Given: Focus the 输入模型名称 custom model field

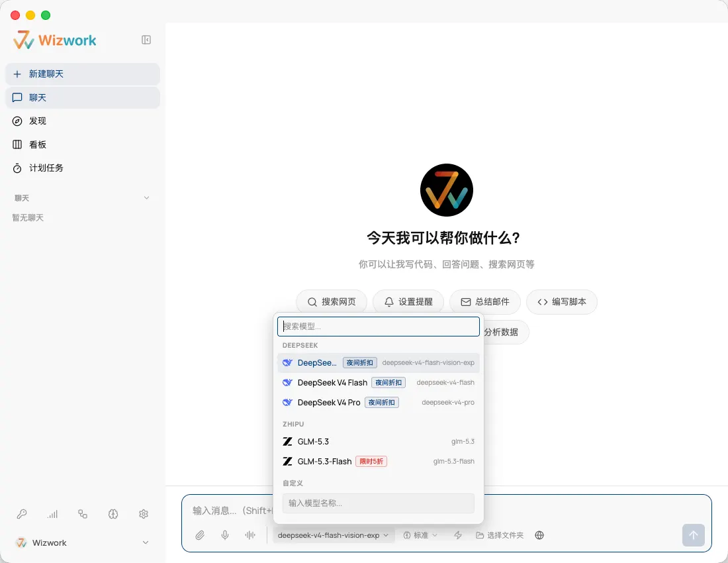Looking at the screenshot, I should (379, 503).
